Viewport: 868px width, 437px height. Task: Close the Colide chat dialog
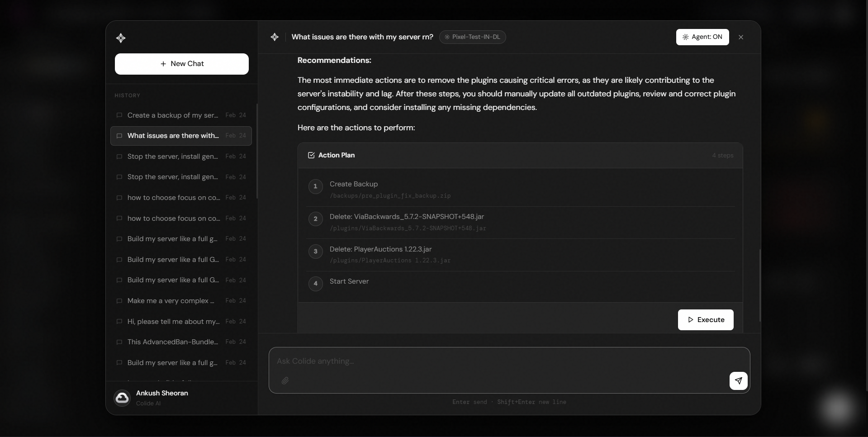click(741, 37)
